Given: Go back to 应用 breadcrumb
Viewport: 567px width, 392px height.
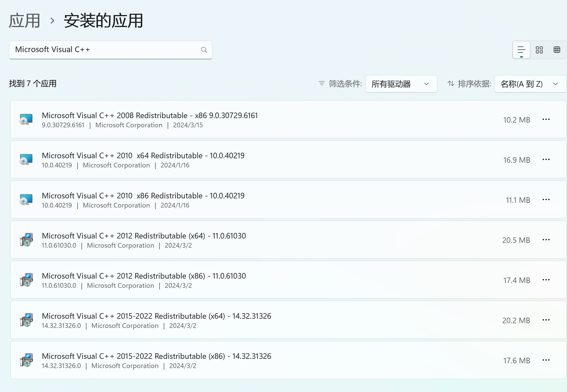Looking at the screenshot, I should (x=25, y=21).
